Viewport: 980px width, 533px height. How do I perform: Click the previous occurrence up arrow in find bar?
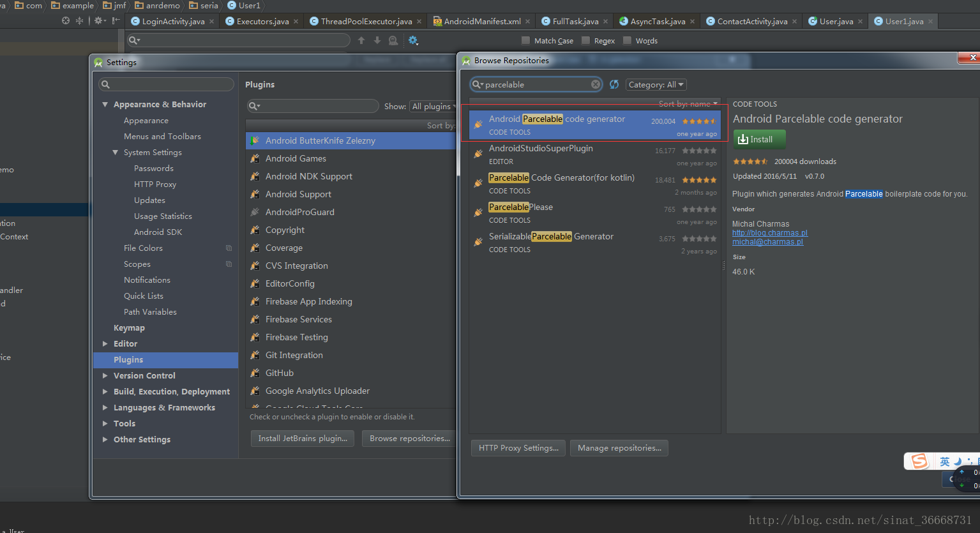pos(361,40)
